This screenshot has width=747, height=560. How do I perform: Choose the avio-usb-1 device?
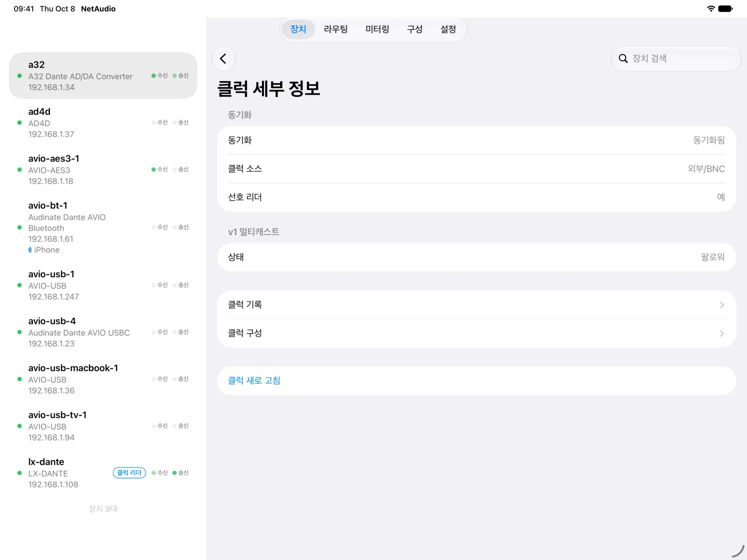point(103,285)
